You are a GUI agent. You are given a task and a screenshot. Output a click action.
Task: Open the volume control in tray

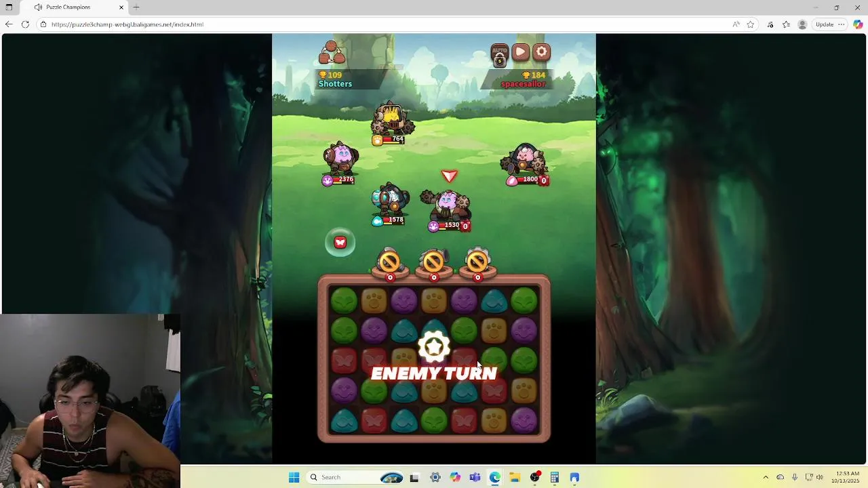point(820,477)
